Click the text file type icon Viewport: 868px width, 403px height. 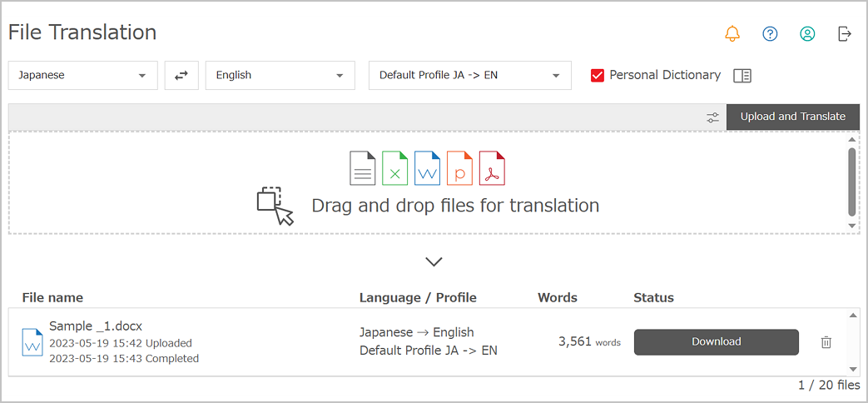pyautogui.click(x=363, y=168)
